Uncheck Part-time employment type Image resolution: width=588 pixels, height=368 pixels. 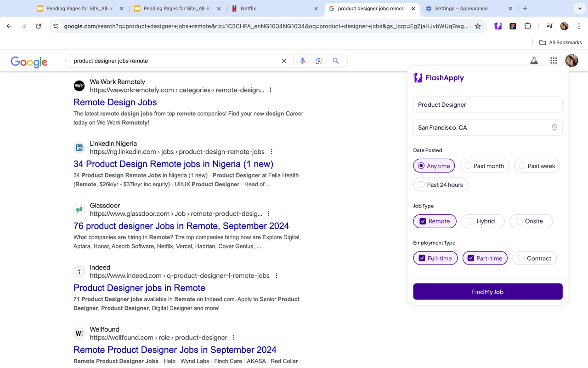coord(485,258)
